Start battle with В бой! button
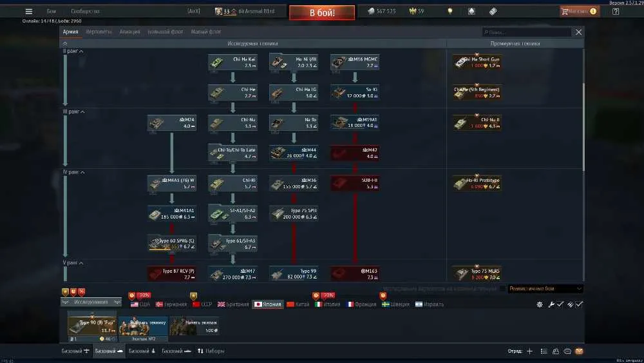The image size is (644, 363). click(322, 13)
